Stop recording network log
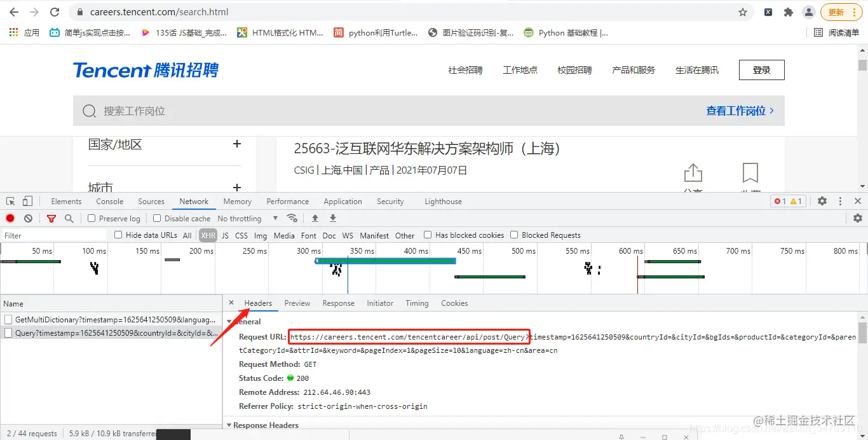Image resolution: width=868 pixels, height=440 pixels. coord(10,218)
